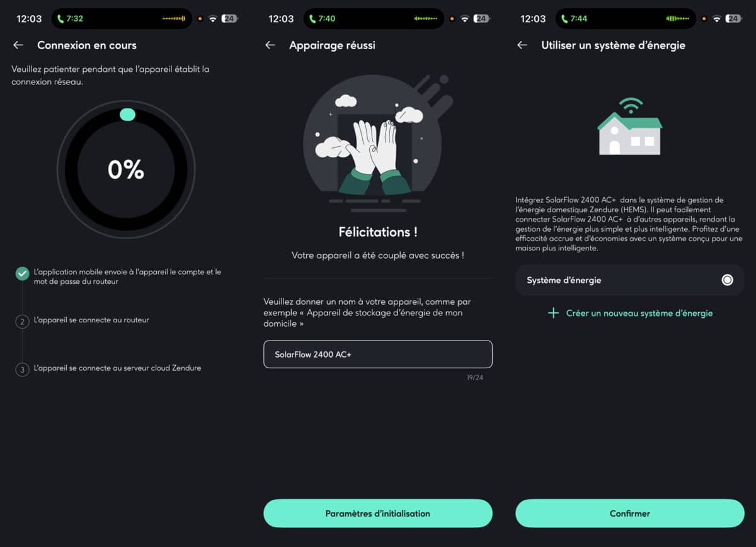Tap the green checkmark on the first connection step
756x547 pixels.
22,273
